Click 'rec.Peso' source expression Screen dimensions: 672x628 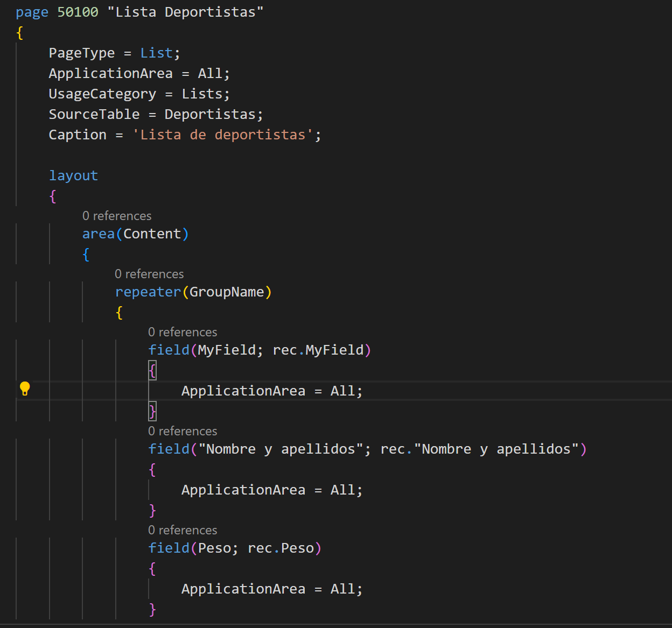[281, 548]
